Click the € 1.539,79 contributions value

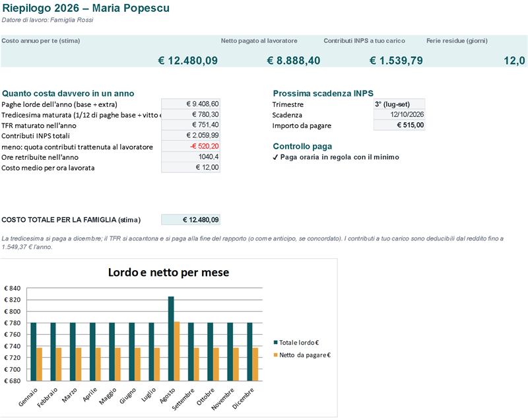396,61
